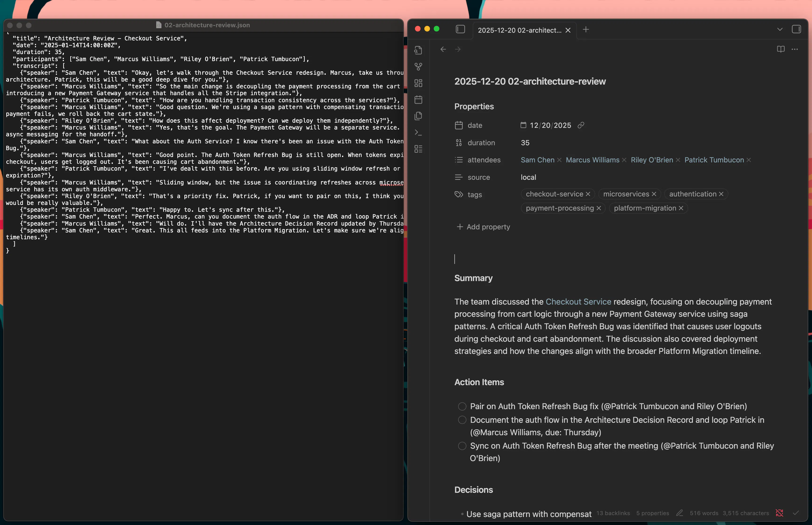Open today's daily note from the ribbon
Image resolution: width=812 pixels, height=525 pixels.
tap(418, 100)
